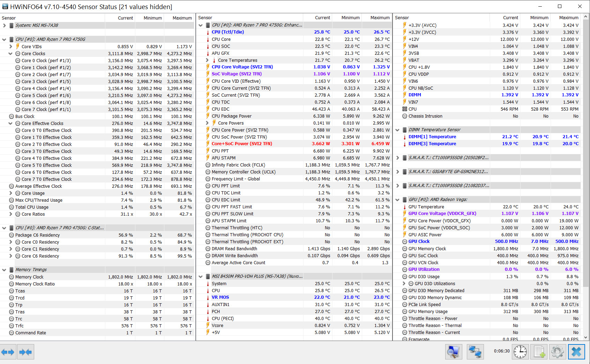Expand the S.M.A.R.T.: GIGABYTE GP-GSM2NE312 group

tap(397, 172)
